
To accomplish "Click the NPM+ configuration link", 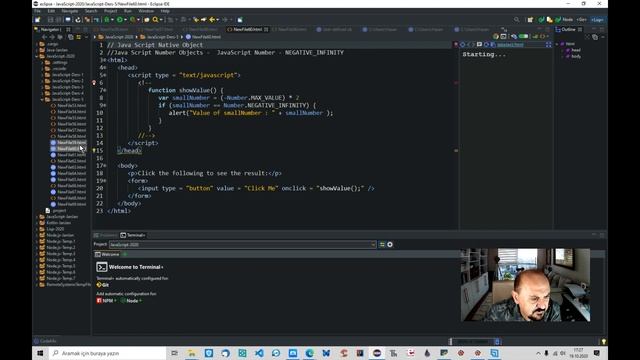I will pyautogui.click(x=106, y=301).
